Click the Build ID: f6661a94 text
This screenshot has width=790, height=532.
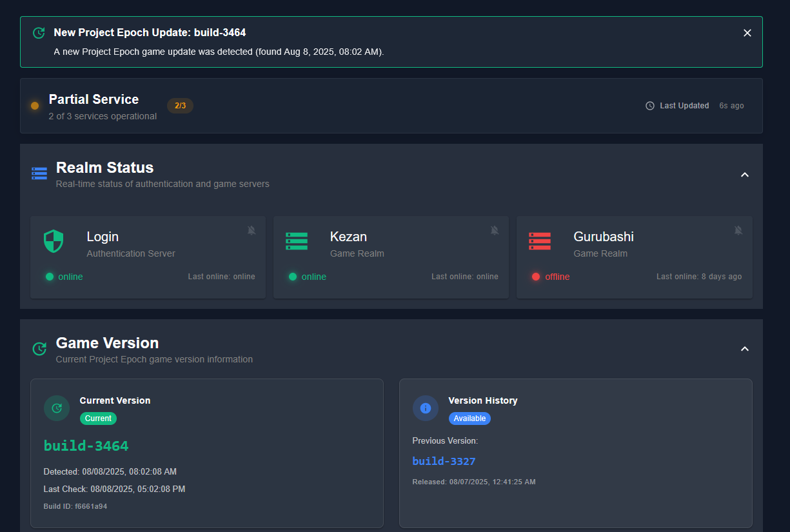coord(75,507)
